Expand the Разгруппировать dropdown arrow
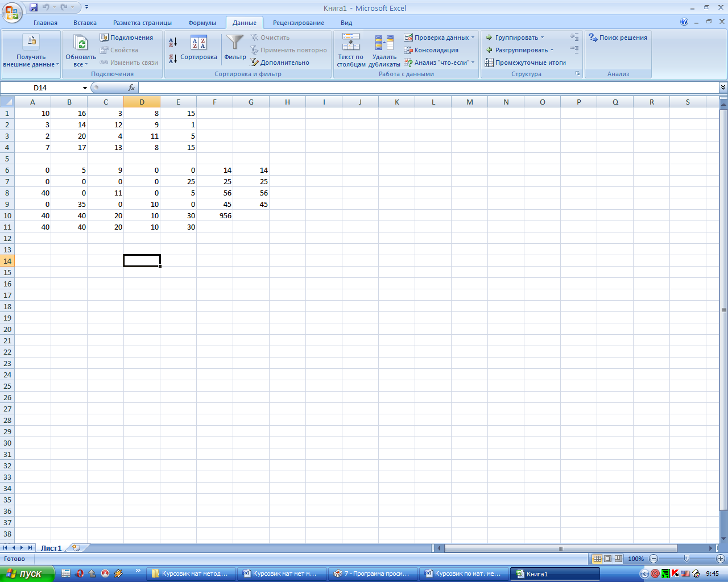Image resolution: width=728 pixels, height=582 pixels. coord(552,50)
